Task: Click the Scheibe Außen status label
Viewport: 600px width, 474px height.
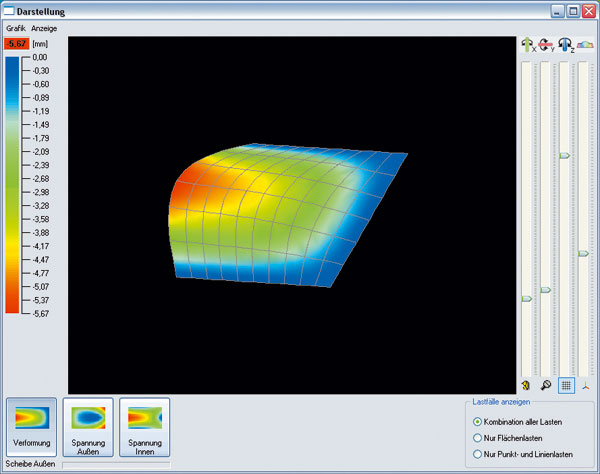Action: 31,464
